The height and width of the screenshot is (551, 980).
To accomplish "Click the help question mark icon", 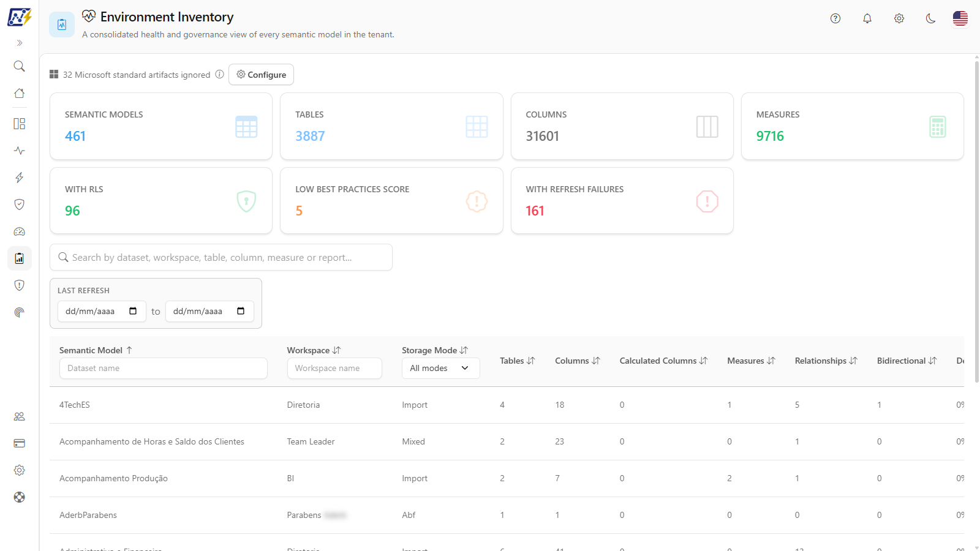I will 835,18.
